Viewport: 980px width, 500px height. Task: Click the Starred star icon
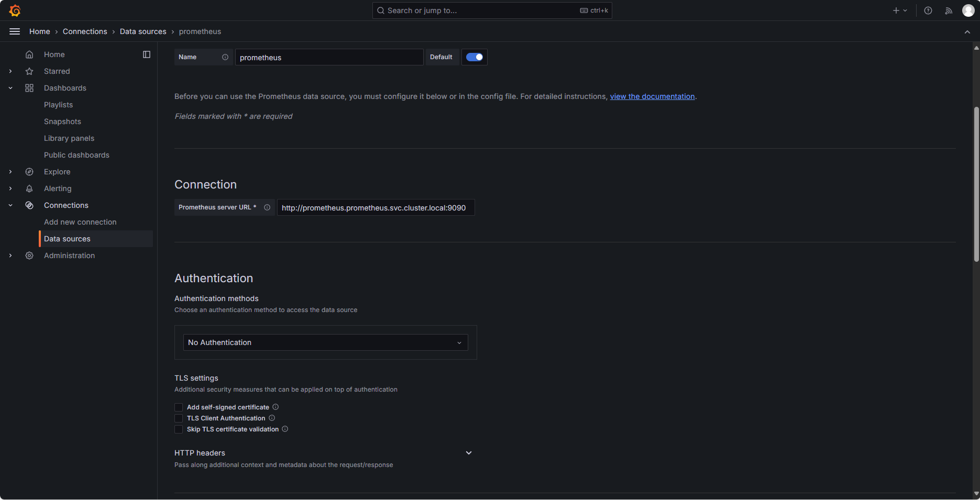[x=29, y=71]
